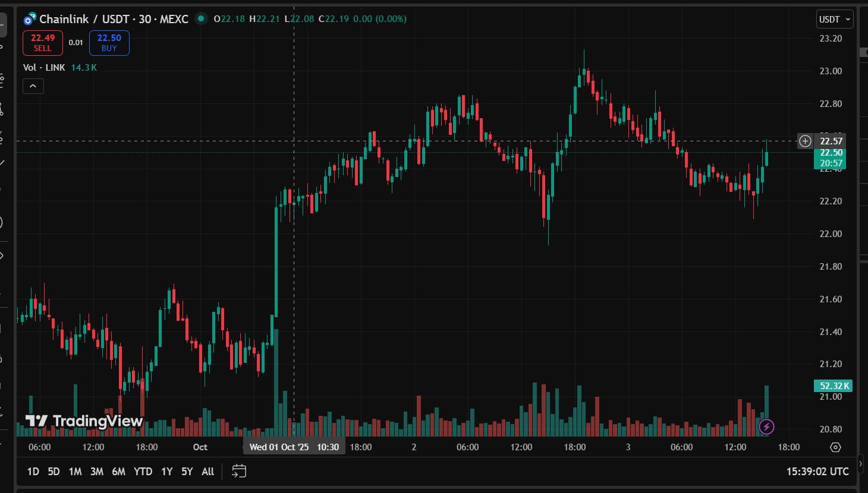
Task: Select the 3M time range
Action: tap(96, 472)
